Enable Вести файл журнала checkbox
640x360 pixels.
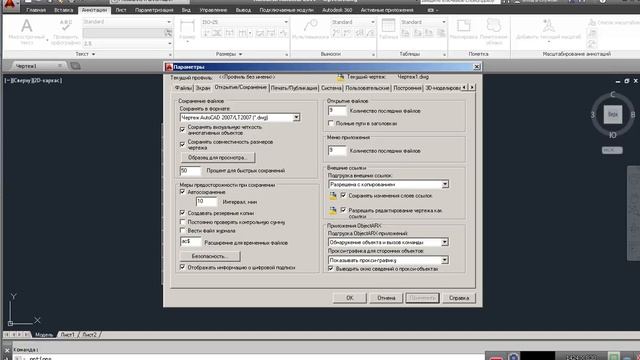[182, 231]
